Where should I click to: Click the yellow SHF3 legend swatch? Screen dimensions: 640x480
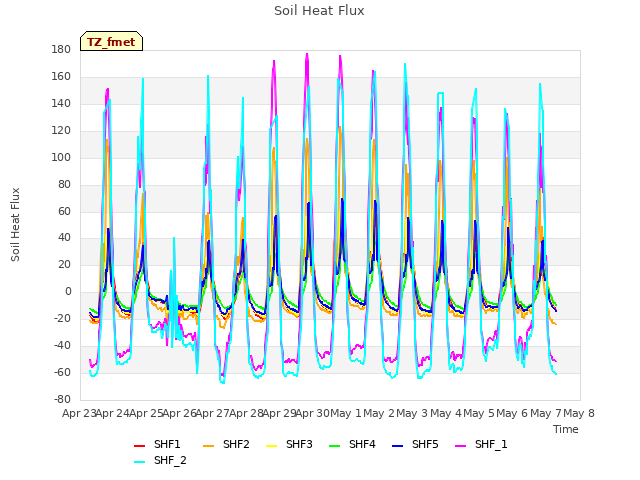tap(271, 446)
